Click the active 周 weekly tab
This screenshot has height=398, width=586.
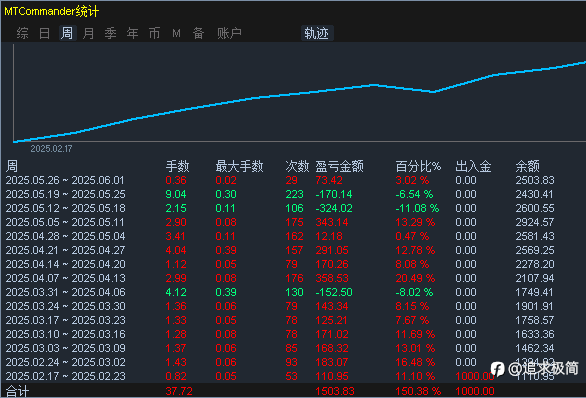[67, 33]
